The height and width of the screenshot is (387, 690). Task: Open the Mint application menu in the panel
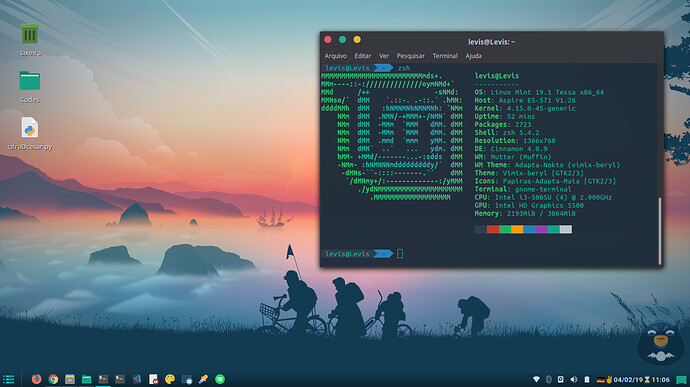(x=8, y=379)
